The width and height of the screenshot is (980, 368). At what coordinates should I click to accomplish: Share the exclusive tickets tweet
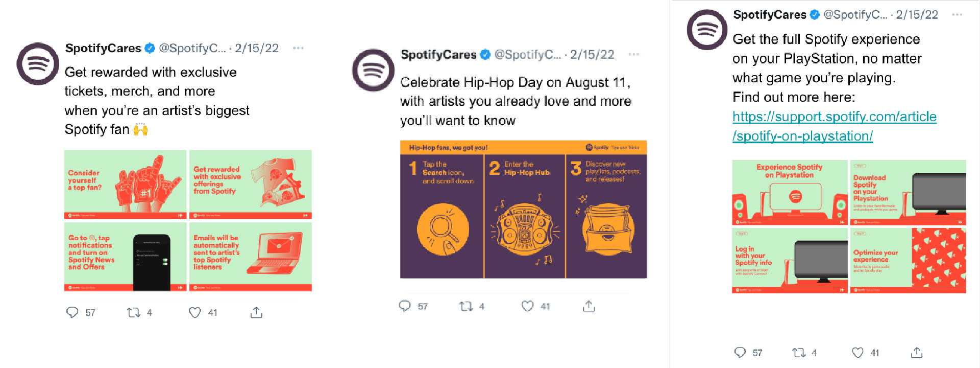(x=256, y=312)
